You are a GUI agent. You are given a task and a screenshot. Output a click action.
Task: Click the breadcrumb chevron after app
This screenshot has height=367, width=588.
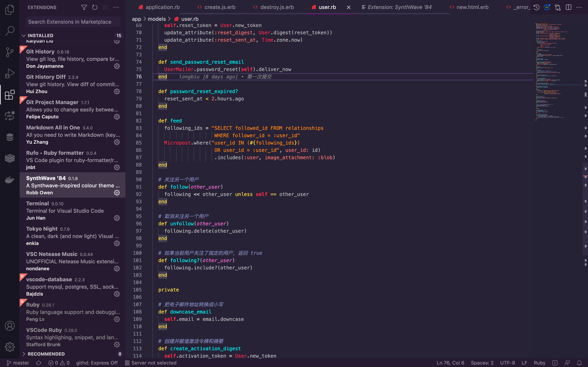click(144, 19)
